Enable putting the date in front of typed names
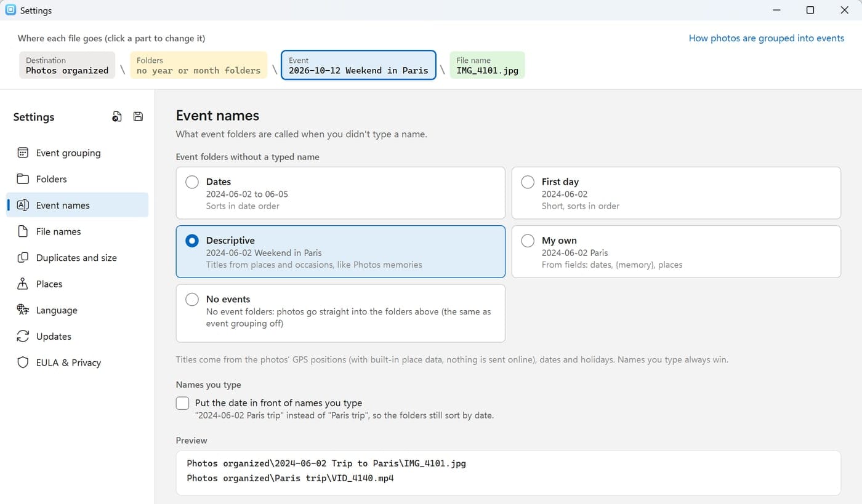 (182, 403)
